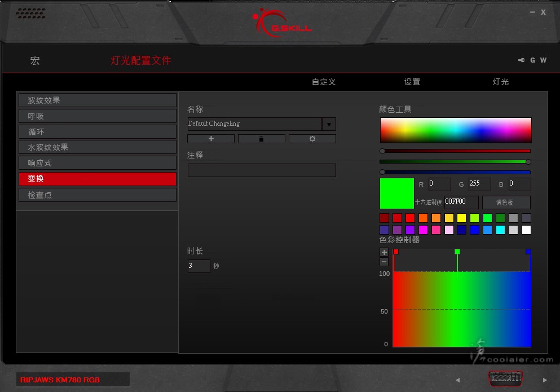The height and width of the screenshot is (392, 560).
Task: Remove a color marker with minus icon
Action: pos(384,262)
